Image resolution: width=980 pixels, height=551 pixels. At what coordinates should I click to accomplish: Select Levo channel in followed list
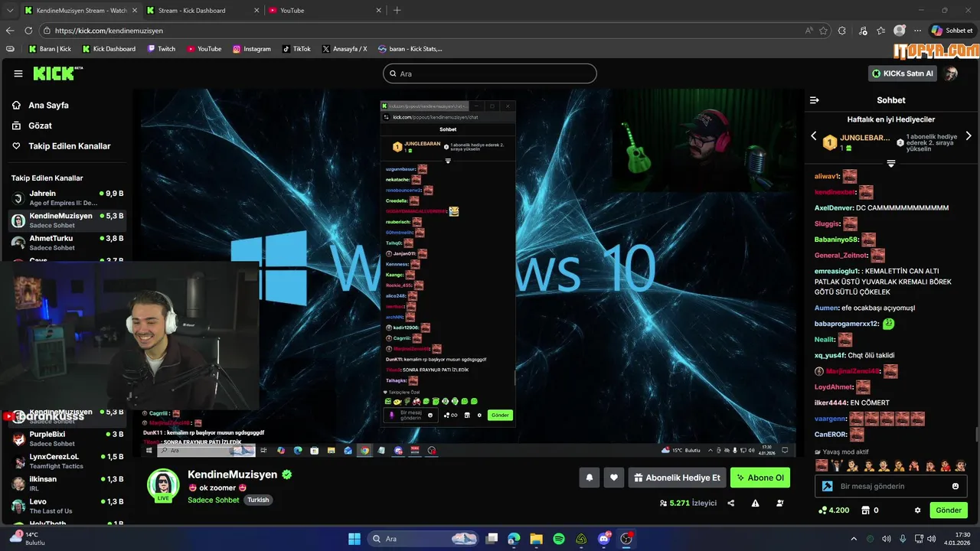pyautogui.click(x=67, y=506)
